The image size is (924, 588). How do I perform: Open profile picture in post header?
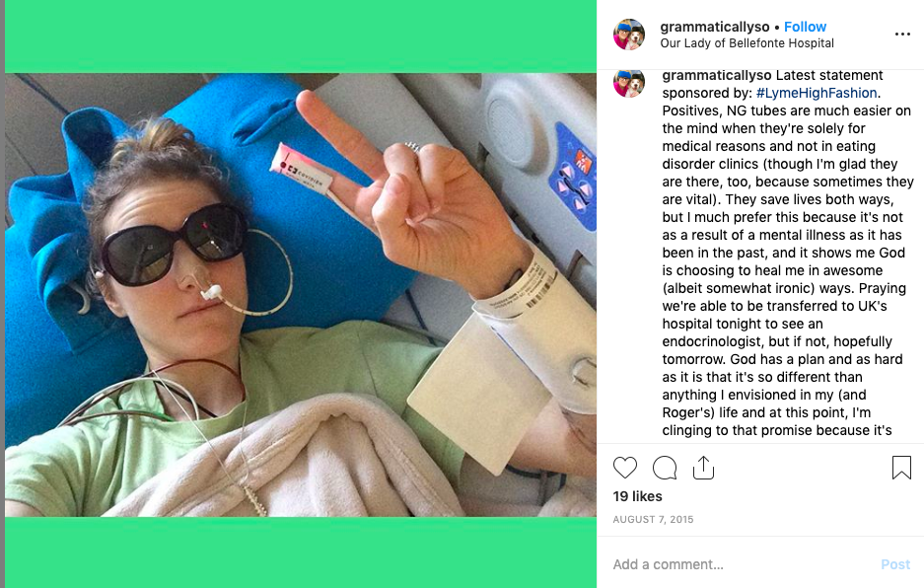coord(629,35)
